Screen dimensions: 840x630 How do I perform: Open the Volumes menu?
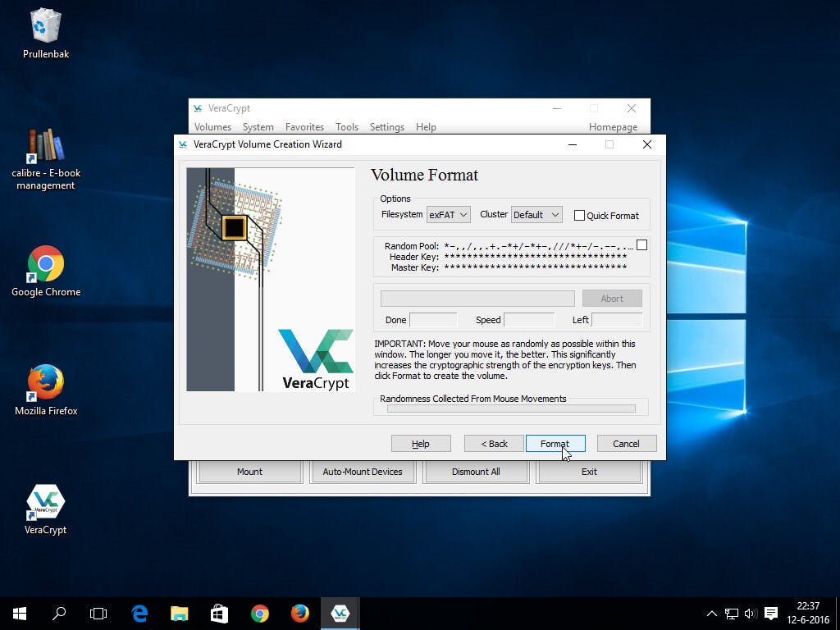coord(212,127)
